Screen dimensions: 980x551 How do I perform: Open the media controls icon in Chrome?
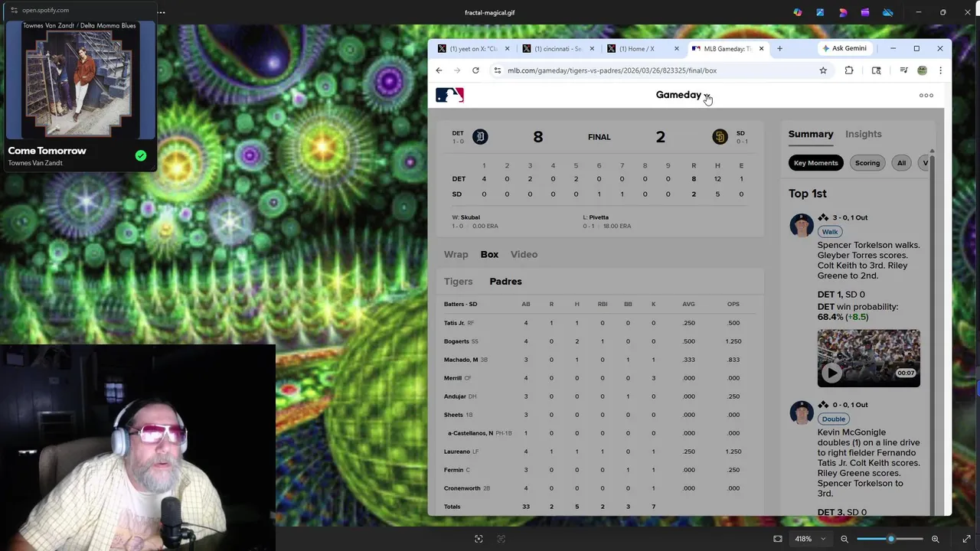pos(903,70)
